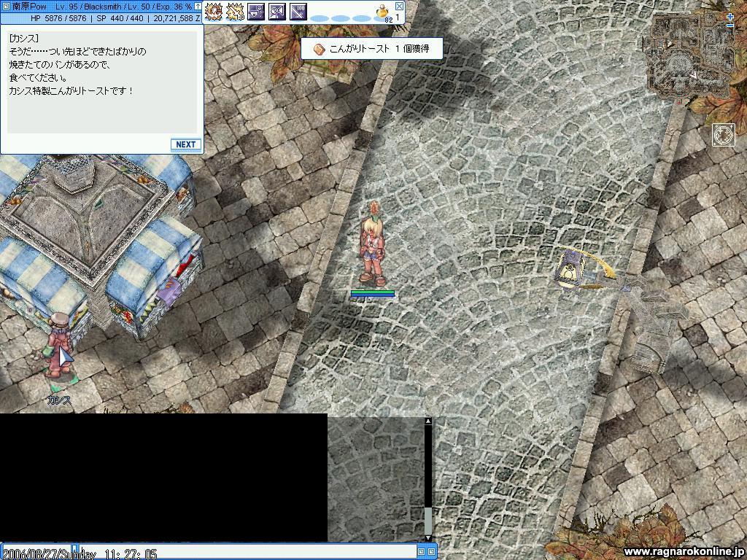Click the [カシス] name in dialog
747x560 pixels.
click(24, 39)
